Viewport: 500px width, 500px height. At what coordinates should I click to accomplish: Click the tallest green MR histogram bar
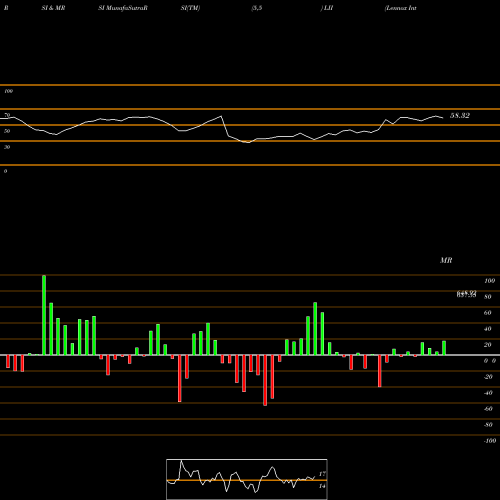(x=44, y=315)
